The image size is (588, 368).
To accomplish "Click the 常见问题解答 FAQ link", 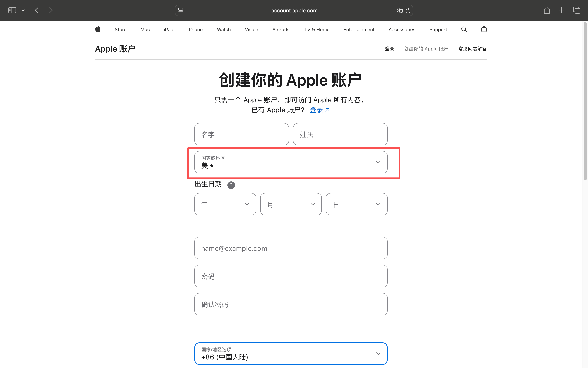I will (x=472, y=49).
